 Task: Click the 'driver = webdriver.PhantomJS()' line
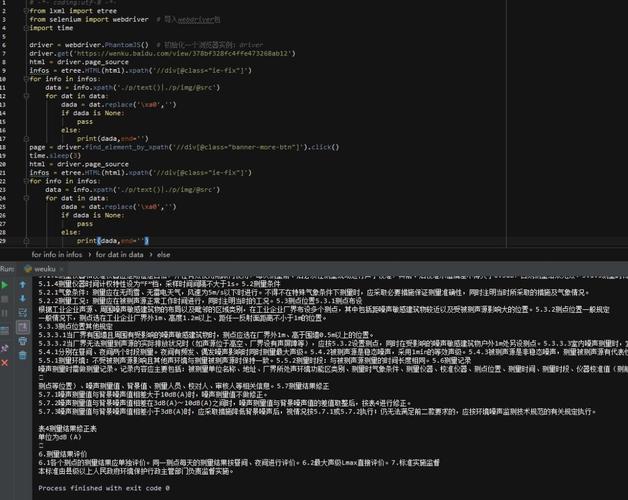point(89,45)
